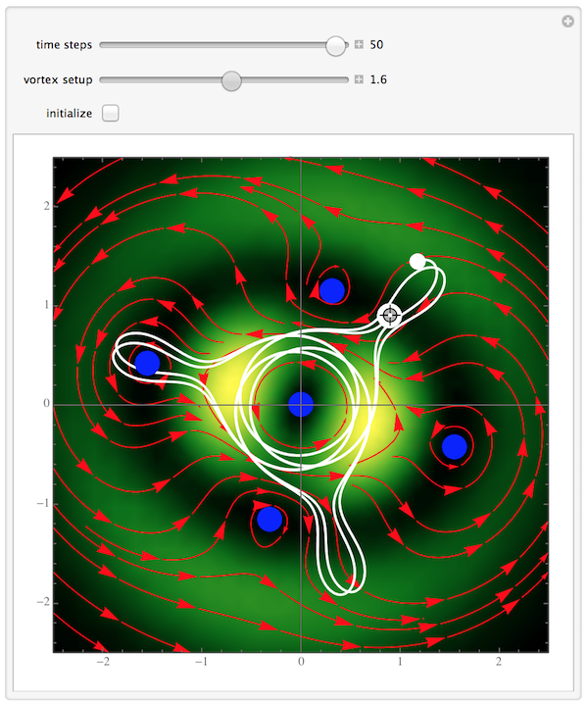Click the blue vortex on the left side
The width and height of the screenshot is (588, 704).
tap(147, 363)
